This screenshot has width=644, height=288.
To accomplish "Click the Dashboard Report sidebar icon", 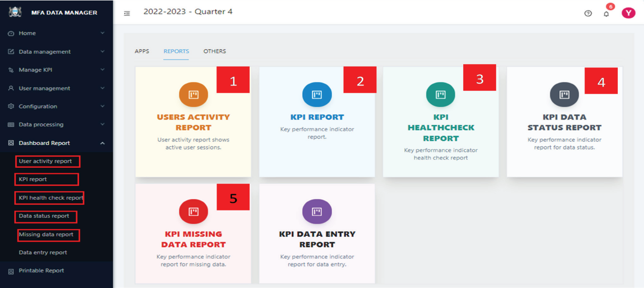I will (11, 143).
